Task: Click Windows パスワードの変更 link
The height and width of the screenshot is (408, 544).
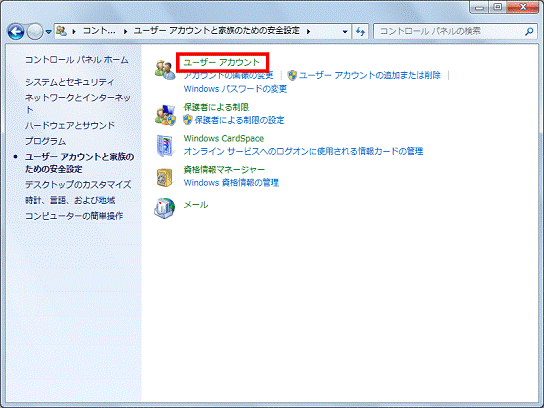Action: [235, 89]
